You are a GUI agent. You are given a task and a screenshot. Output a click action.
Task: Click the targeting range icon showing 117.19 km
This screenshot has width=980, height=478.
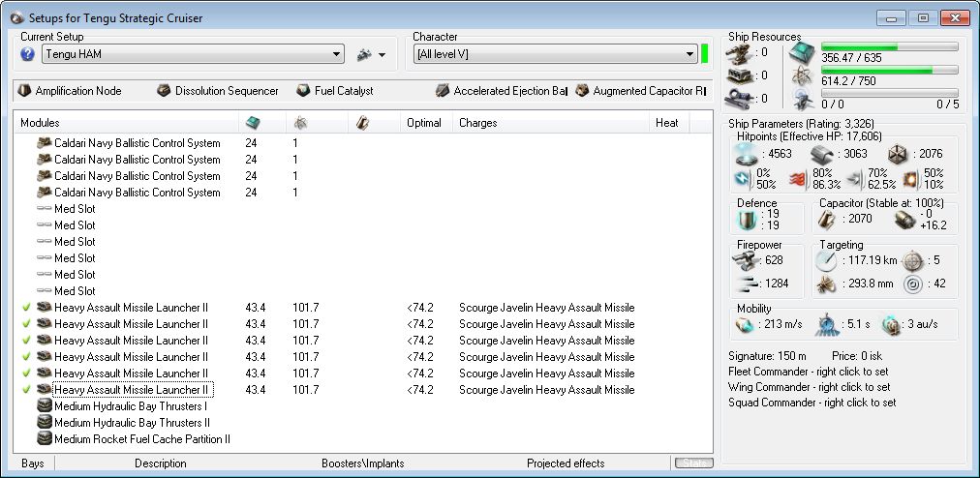[826, 260]
